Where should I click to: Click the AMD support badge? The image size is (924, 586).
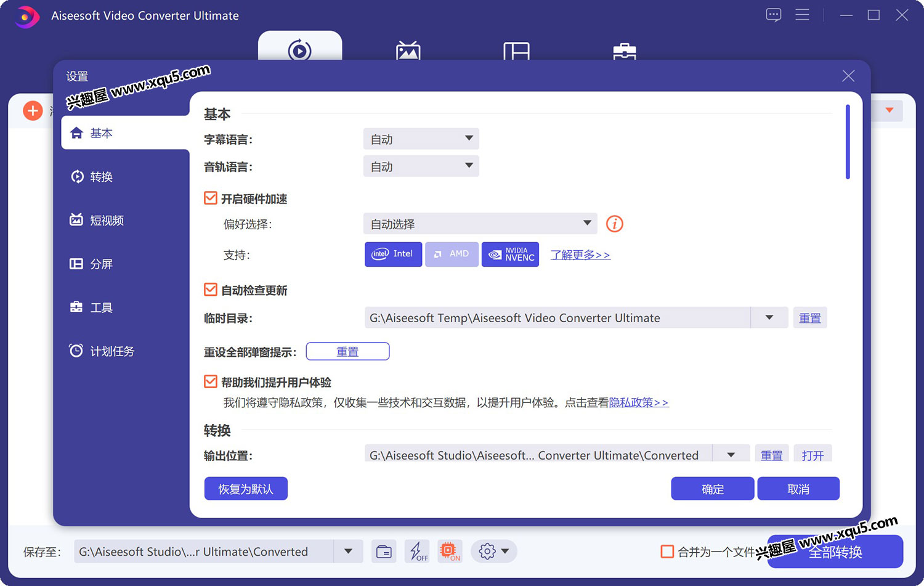(452, 254)
